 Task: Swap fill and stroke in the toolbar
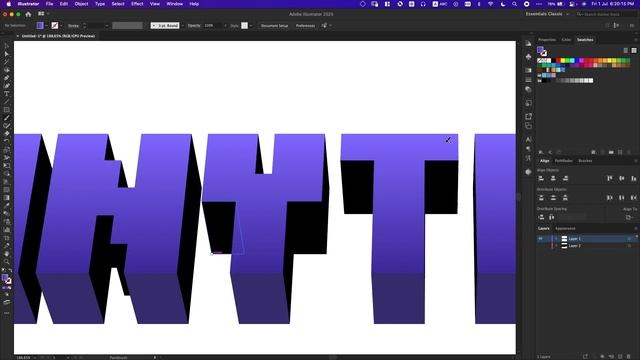(10, 271)
